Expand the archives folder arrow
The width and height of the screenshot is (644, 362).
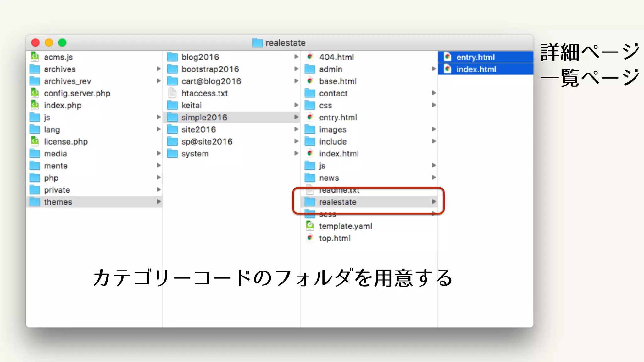click(x=159, y=69)
